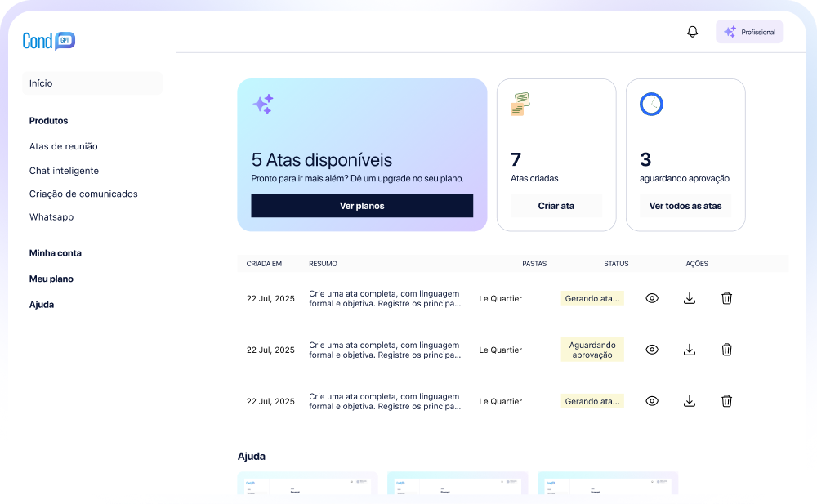Open Ajuda in the sidebar menu

(42, 305)
